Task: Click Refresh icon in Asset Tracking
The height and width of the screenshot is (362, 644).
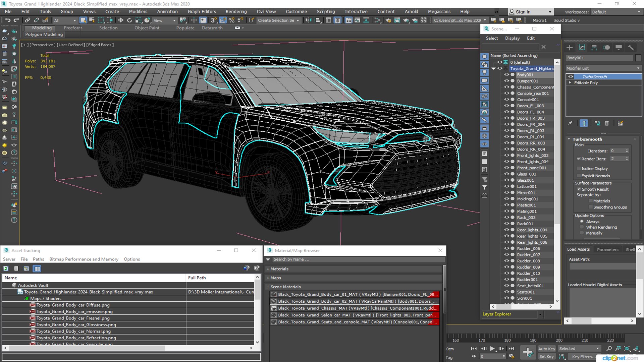Action: [6, 268]
